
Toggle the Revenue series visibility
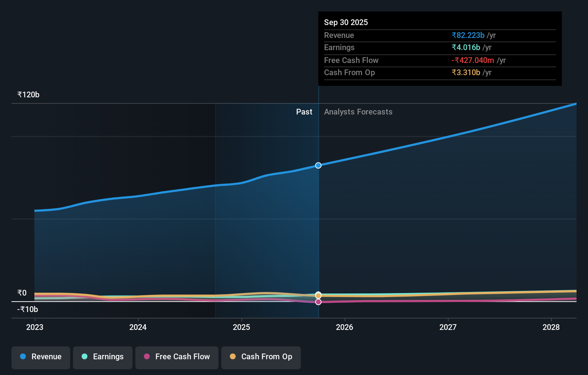[x=40, y=357]
